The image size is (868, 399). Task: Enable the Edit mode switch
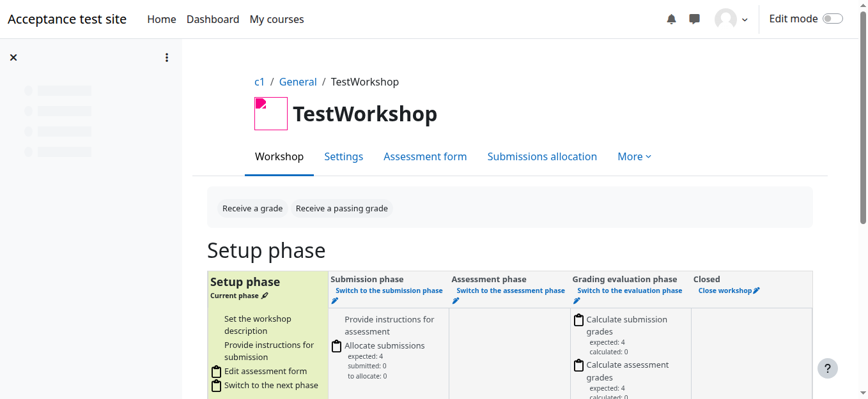point(832,19)
